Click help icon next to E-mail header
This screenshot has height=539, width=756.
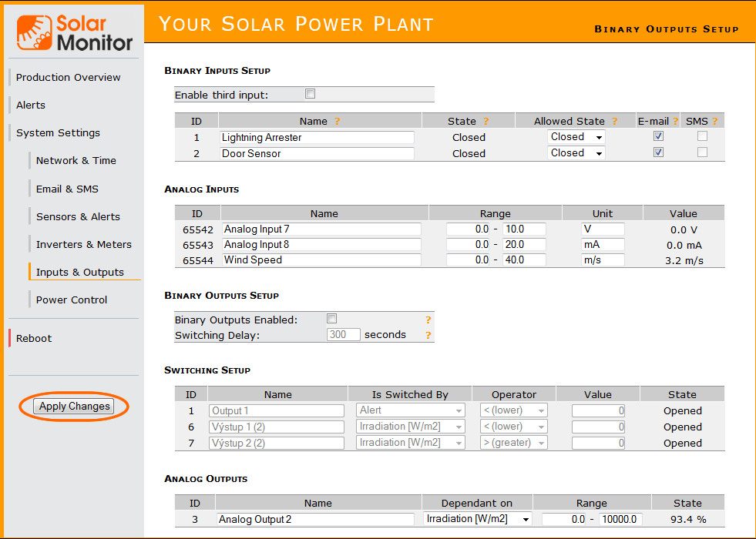click(675, 121)
